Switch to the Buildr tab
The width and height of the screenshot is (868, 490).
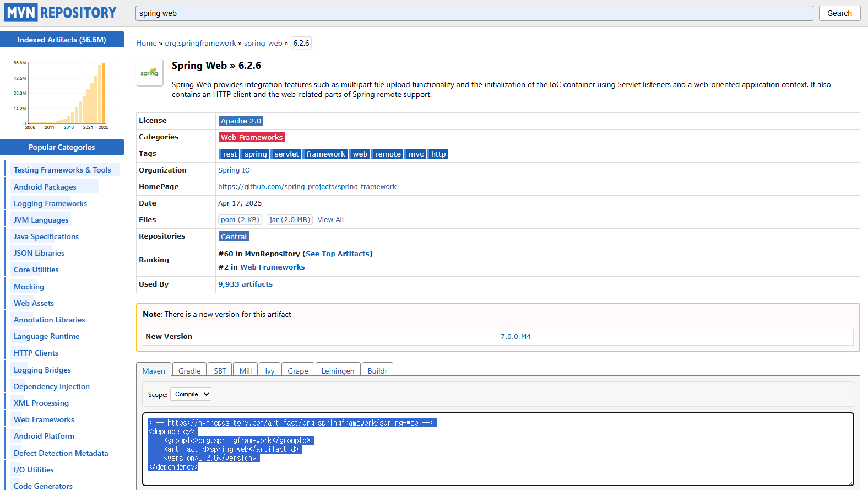(377, 371)
